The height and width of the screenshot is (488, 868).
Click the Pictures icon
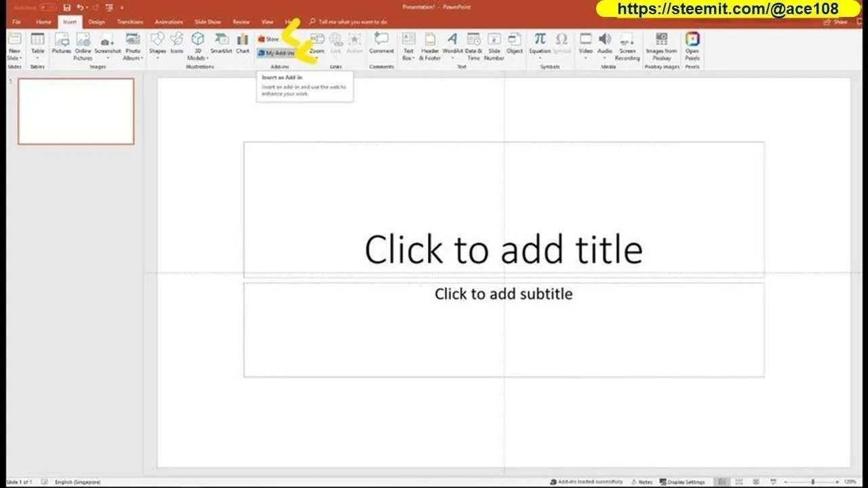[x=62, y=43]
